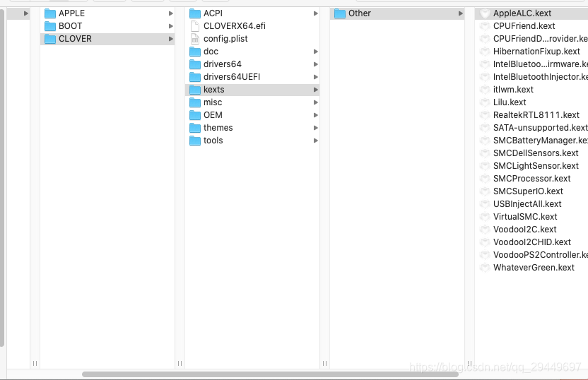Click the AppleALC.kext kext icon

pos(485,13)
